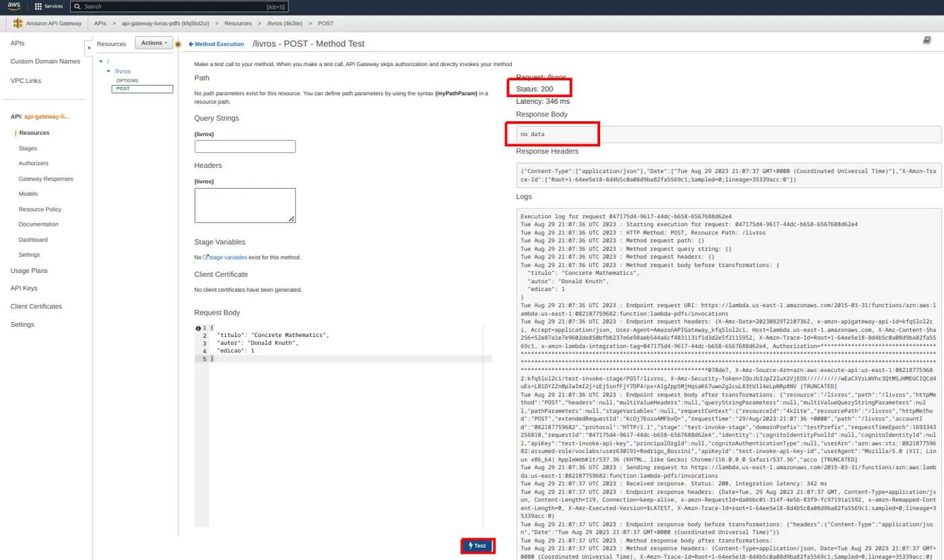This screenshot has height=560, width=944.
Task: Open Custom Domain Names in the sidebar
Action: tap(45, 61)
